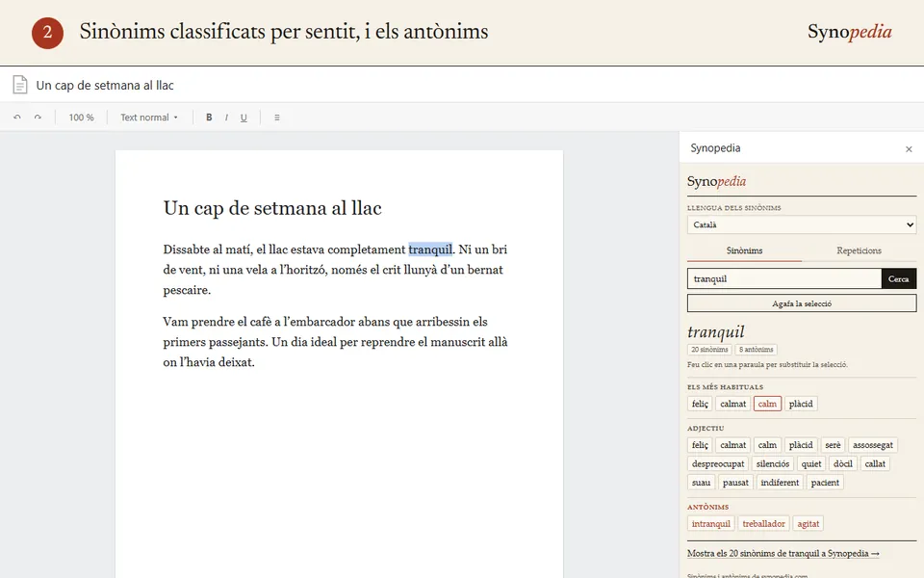The image size is (924, 578).
Task: Select 'feliç' in the Adjectiu list
Action: pos(700,445)
